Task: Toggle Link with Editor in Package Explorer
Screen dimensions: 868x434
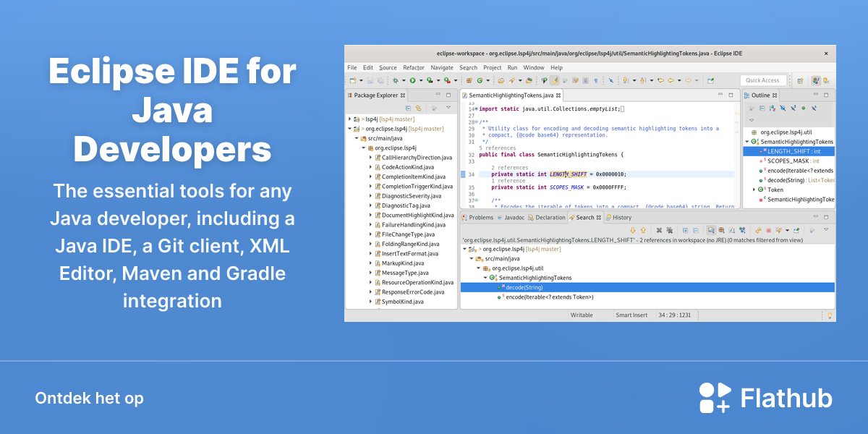Action: pos(418,108)
